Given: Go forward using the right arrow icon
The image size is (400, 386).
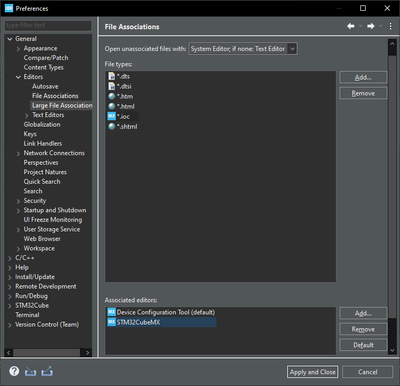Looking at the screenshot, I should pos(371,26).
